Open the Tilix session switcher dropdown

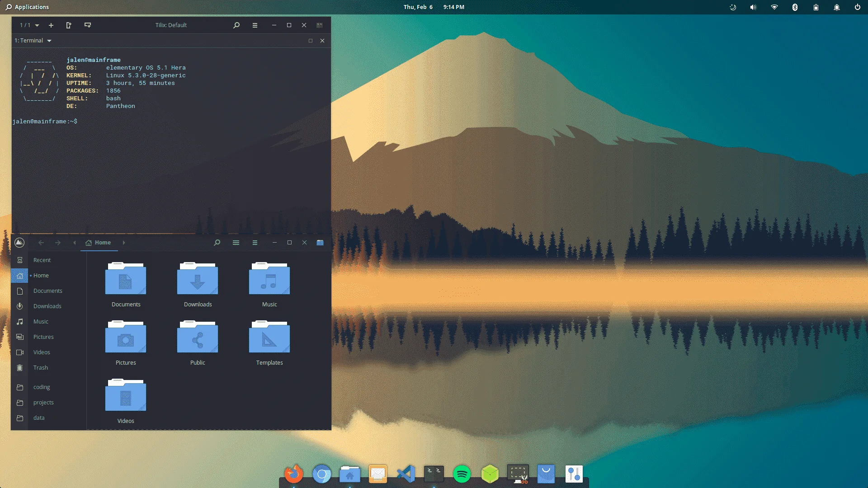pyautogui.click(x=29, y=25)
